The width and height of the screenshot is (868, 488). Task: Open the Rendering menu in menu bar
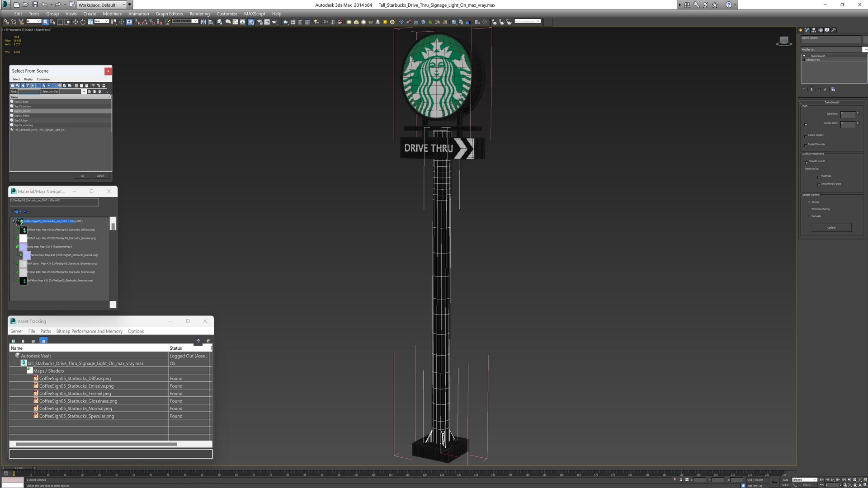[x=200, y=14]
